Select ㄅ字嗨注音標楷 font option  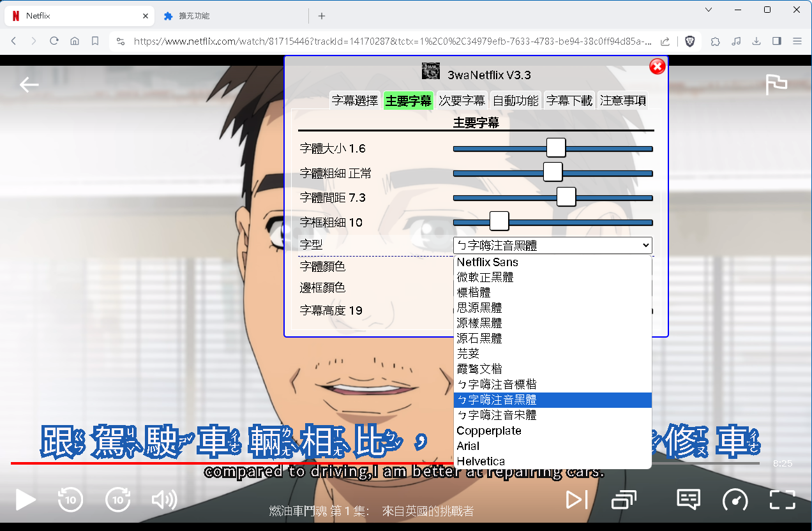tap(553, 385)
